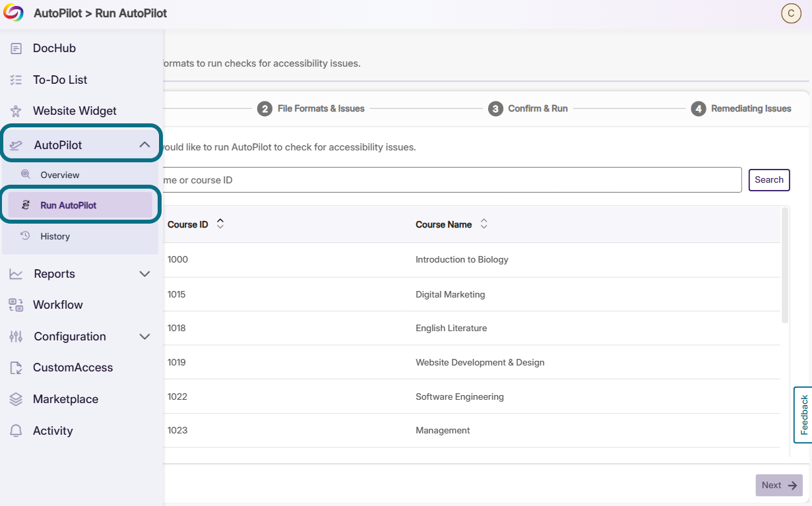The height and width of the screenshot is (506, 812).
Task: Click the Configuration sliders icon
Action: pyautogui.click(x=16, y=336)
